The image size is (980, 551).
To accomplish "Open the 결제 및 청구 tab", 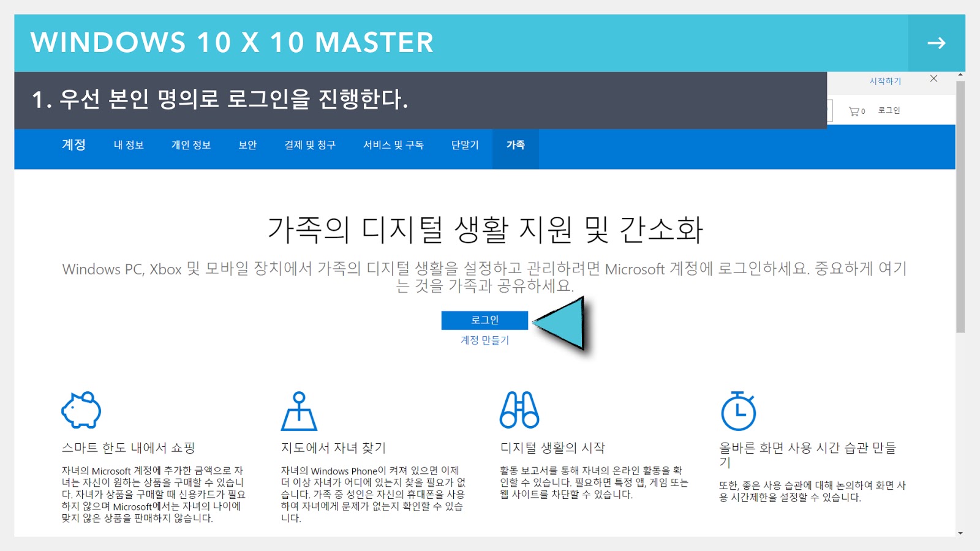I will (310, 145).
